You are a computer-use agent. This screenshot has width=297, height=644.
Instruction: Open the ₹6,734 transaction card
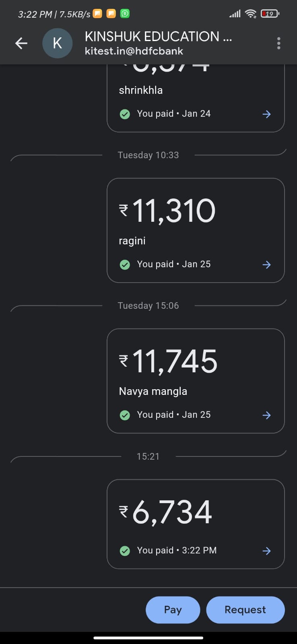[196, 519]
